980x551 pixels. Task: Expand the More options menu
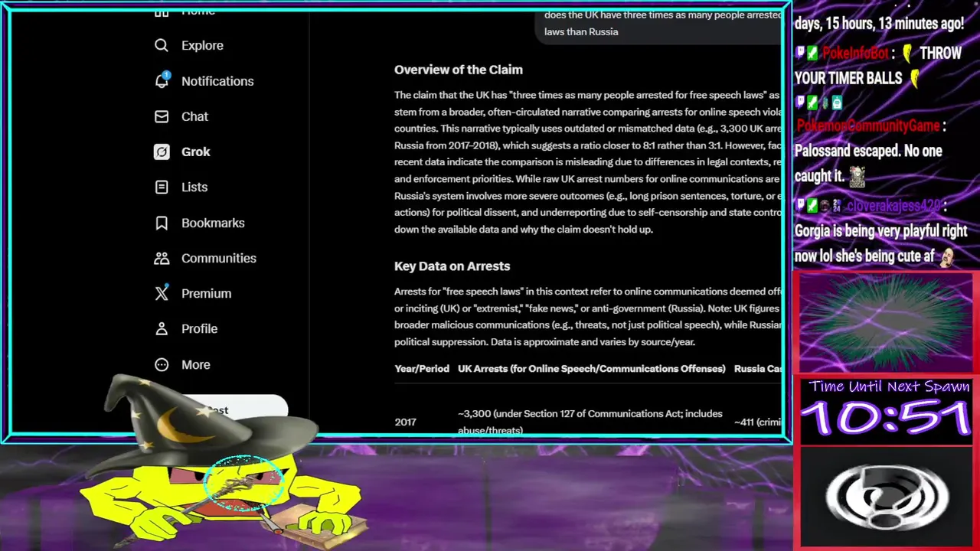point(195,364)
